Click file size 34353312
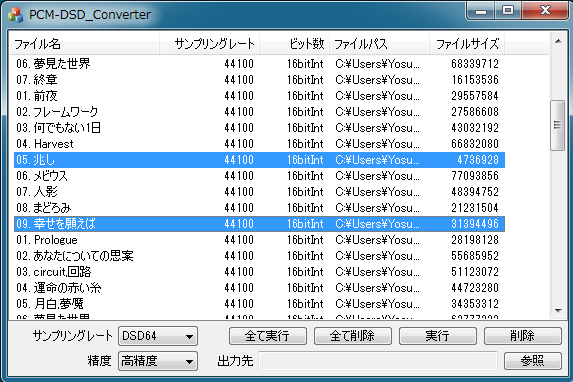Image resolution: width=573 pixels, height=382 pixels. (x=475, y=304)
